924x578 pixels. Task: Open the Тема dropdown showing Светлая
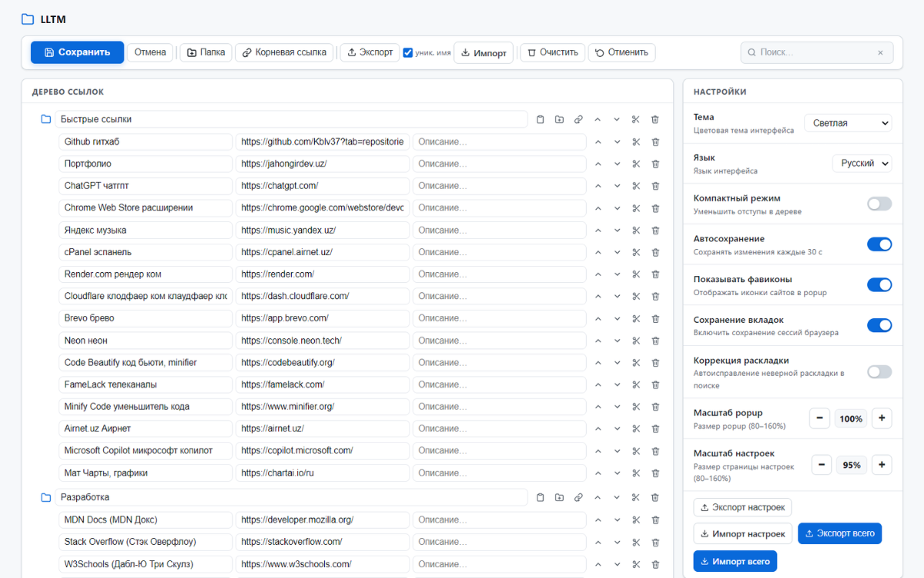tap(848, 123)
